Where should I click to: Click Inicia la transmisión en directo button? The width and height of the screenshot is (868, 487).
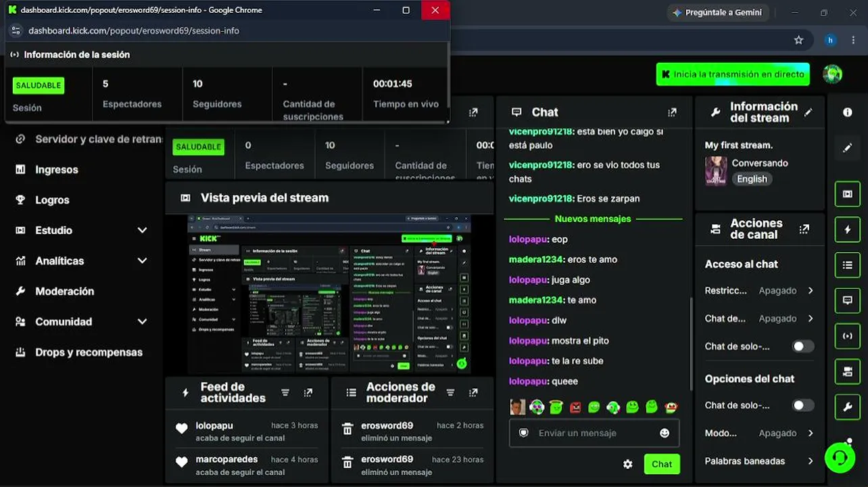733,74
